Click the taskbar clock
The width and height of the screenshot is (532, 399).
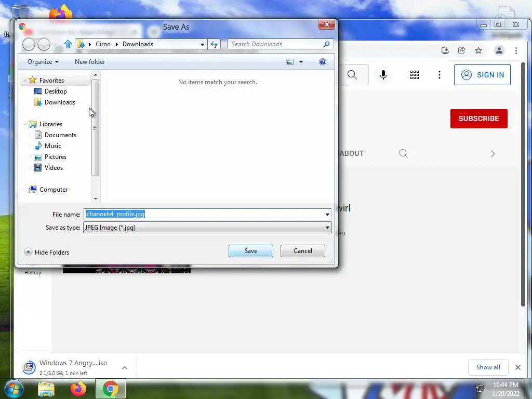click(x=506, y=389)
